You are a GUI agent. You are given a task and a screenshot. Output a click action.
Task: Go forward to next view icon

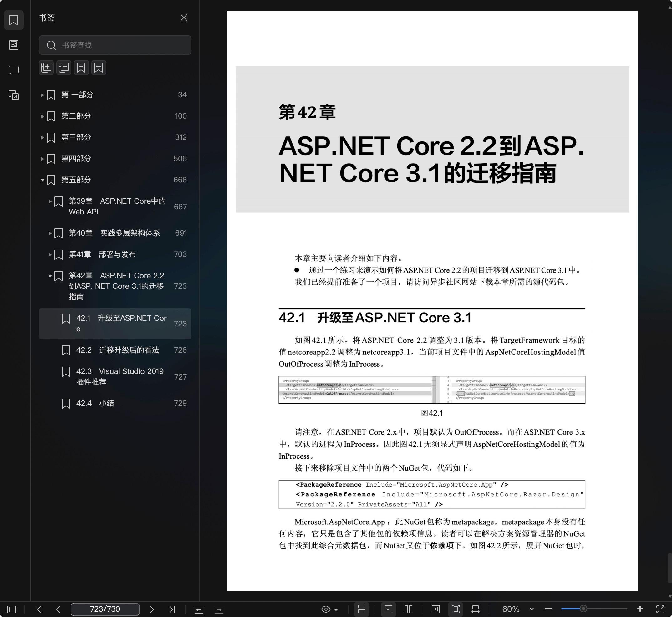tap(219, 610)
